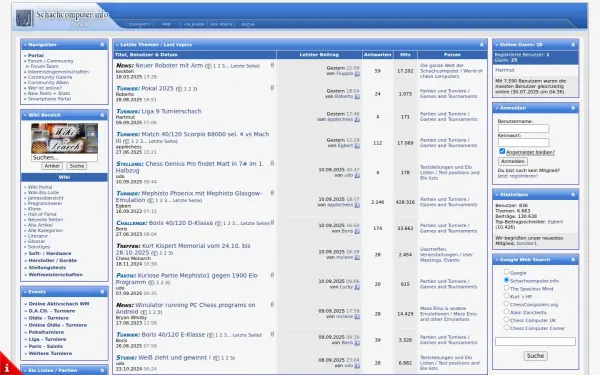Collapse the Online Users panel
Screen dimensions: 600x375
pos(573,45)
